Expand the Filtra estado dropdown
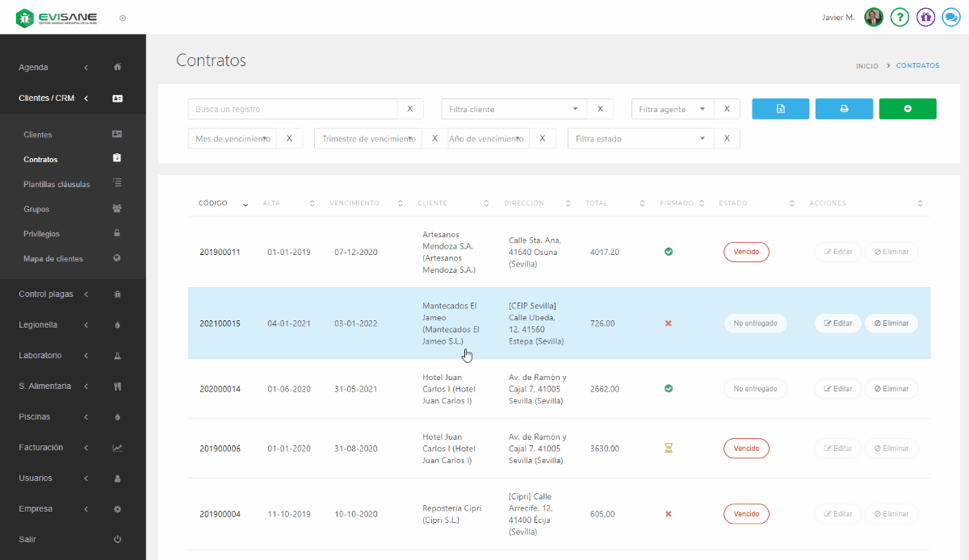Viewport: 969px width, 560px height. click(640, 139)
